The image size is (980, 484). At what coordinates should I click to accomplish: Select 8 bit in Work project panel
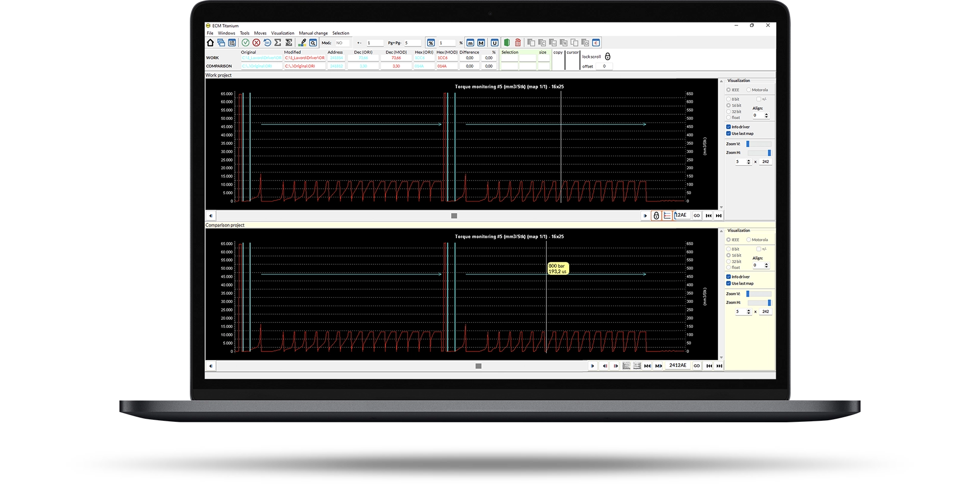(732, 99)
